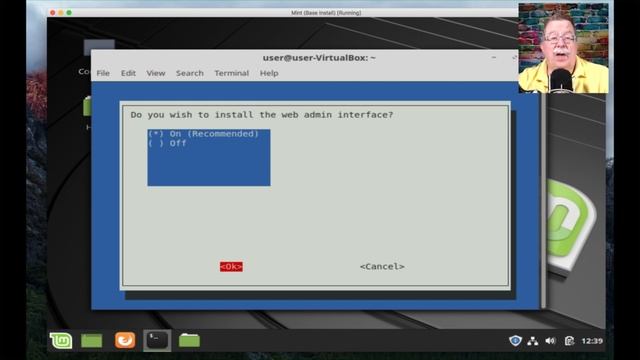Open the network connections tray icon

point(533,341)
